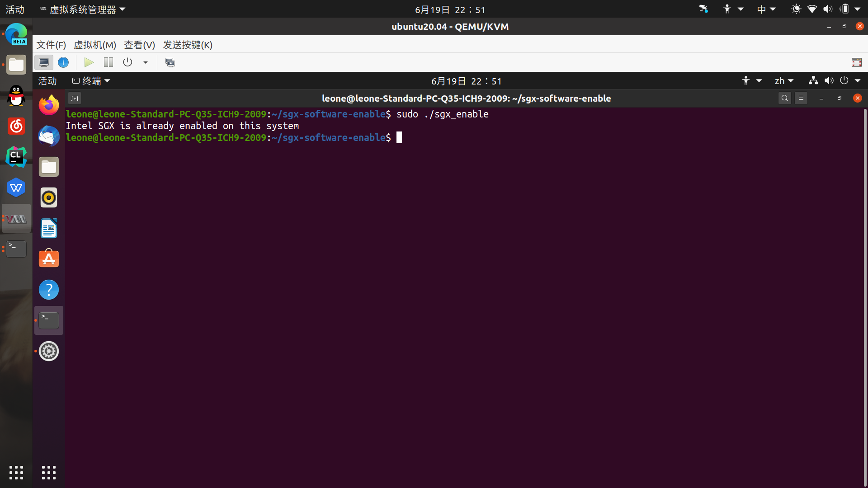The height and width of the screenshot is (488, 868).
Task: Show applications grid on host dock
Action: pos(16,473)
